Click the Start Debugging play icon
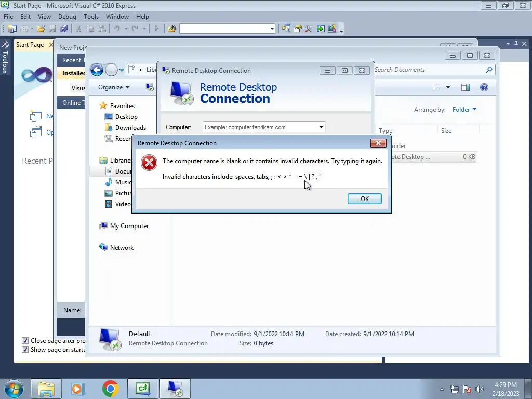Viewport: 532px width, 399px height. click(156, 29)
